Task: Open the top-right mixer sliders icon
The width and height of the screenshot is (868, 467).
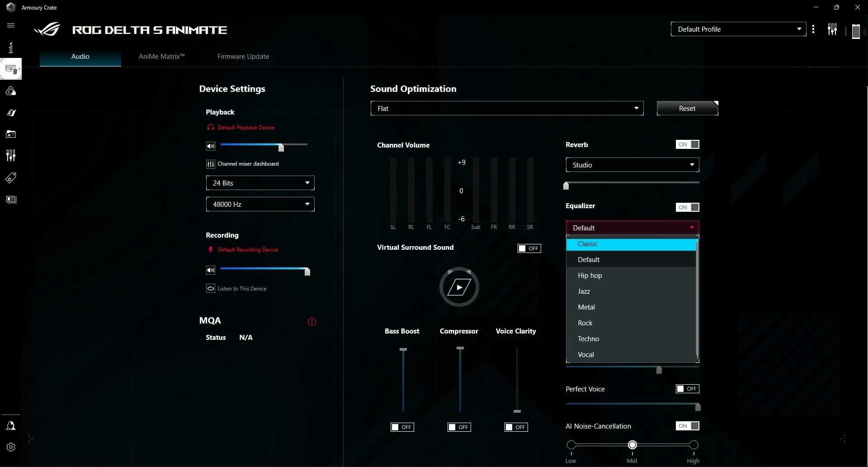Action: click(832, 29)
